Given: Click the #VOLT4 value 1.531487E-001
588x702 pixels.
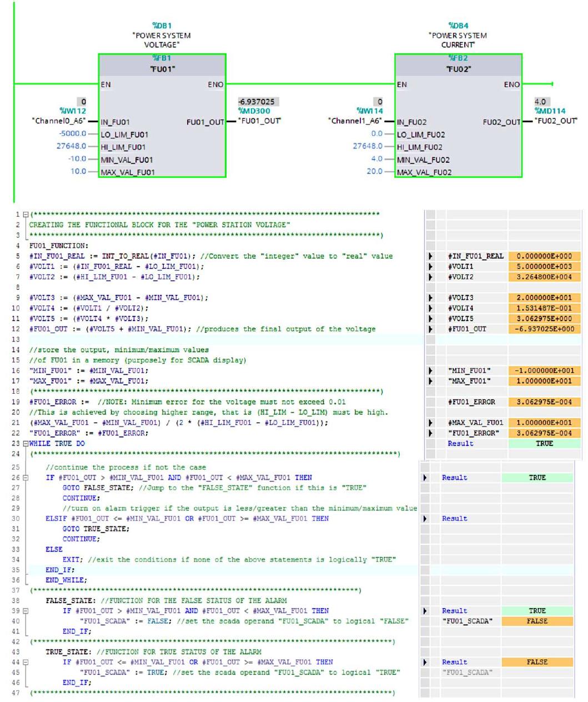Looking at the screenshot, I should pos(544,308).
